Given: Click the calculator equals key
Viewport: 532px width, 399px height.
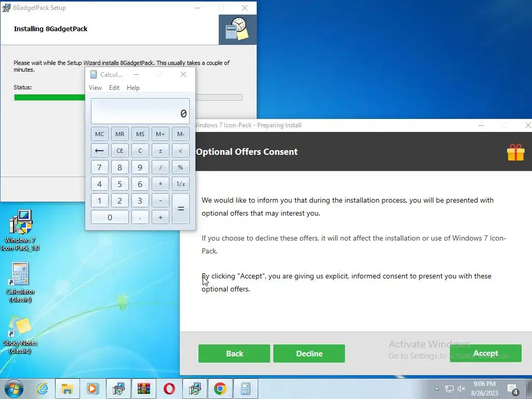Looking at the screenshot, I should point(180,209).
